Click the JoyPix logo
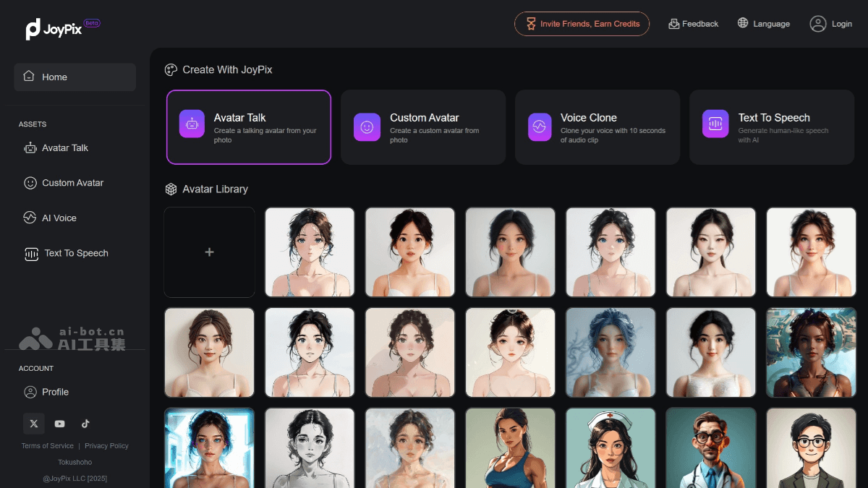The height and width of the screenshot is (488, 868). 54,28
